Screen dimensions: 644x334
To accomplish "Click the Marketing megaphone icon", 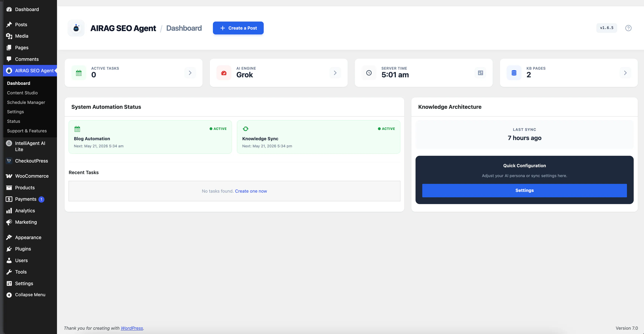I will pyautogui.click(x=9, y=222).
